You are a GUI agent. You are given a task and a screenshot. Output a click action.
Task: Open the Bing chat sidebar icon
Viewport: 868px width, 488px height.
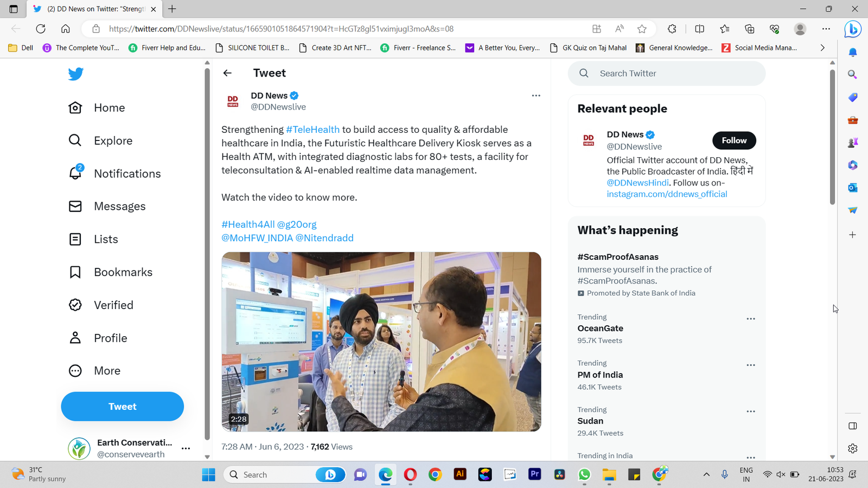click(853, 29)
